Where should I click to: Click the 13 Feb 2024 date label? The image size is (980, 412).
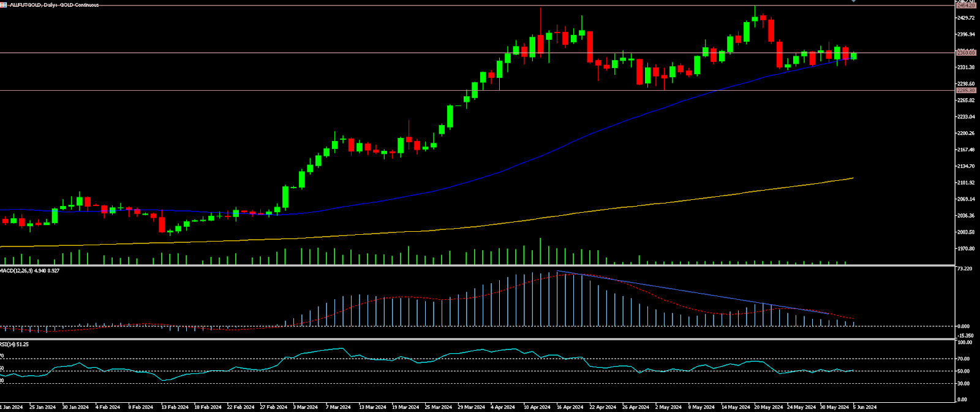pyautogui.click(x=174, y=407)
